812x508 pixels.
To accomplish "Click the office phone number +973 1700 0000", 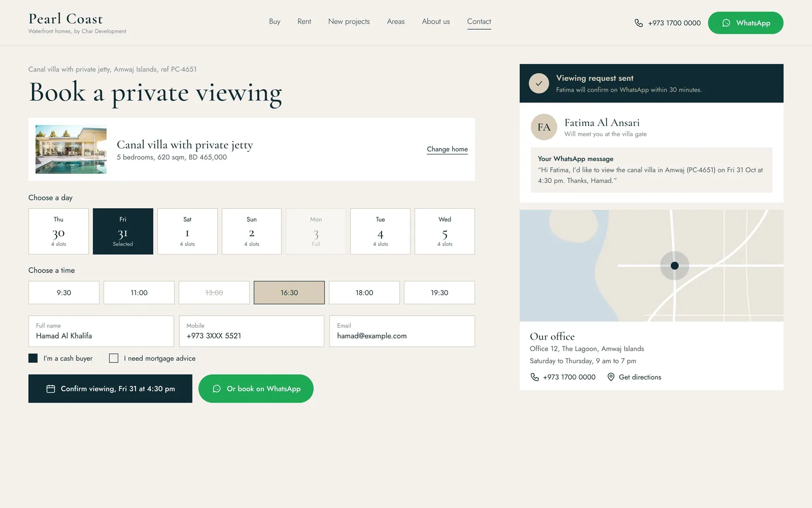I will (569, 377).
